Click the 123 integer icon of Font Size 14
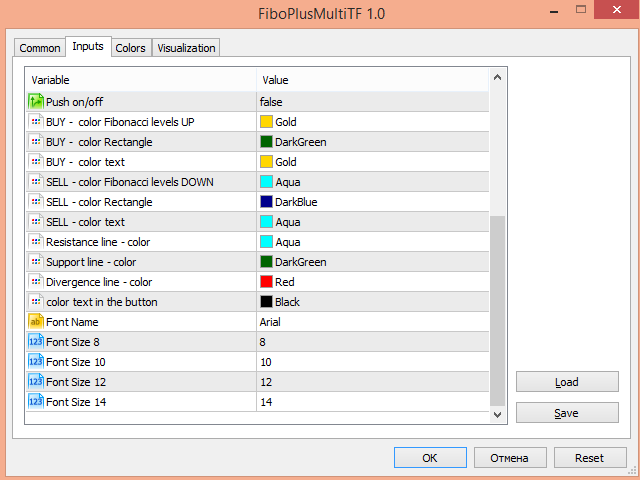Viewport: 640px width, 480px height. (x=36, y=402)
